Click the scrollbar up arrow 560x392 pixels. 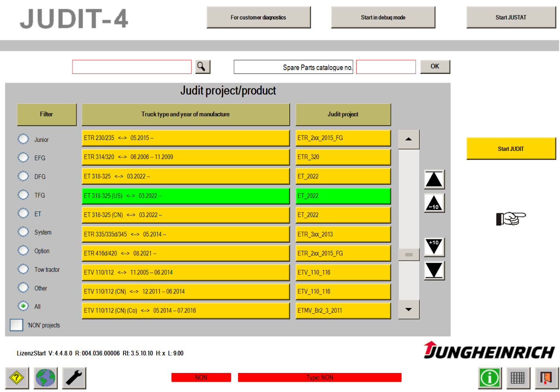coord(408,139)
